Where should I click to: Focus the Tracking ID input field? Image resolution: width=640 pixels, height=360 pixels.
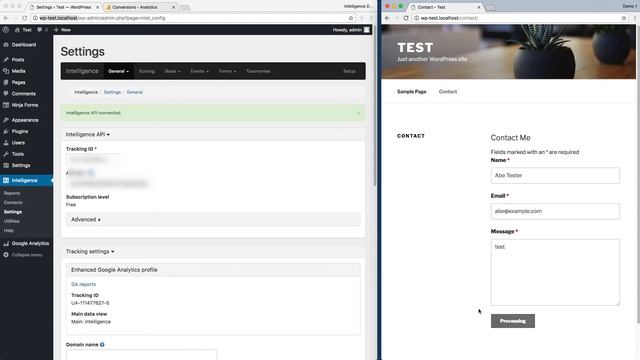[93, 160]
